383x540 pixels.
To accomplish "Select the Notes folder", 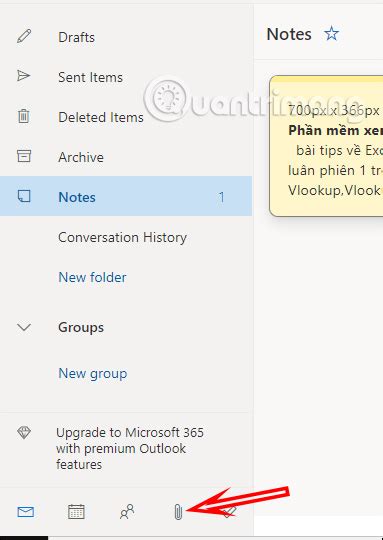I will (126, 196).
